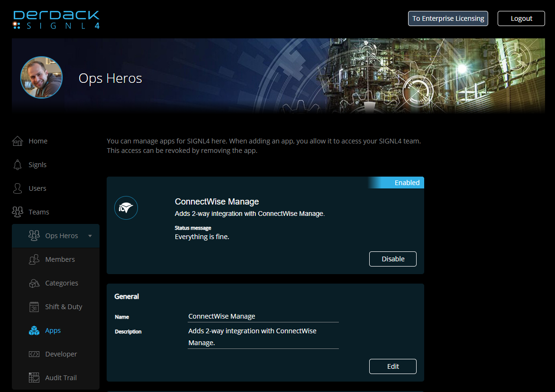This screenshot has width=555, height=392.
Task: Click the ConnectWise Manage app logo
Action: (x=126, y=208)
